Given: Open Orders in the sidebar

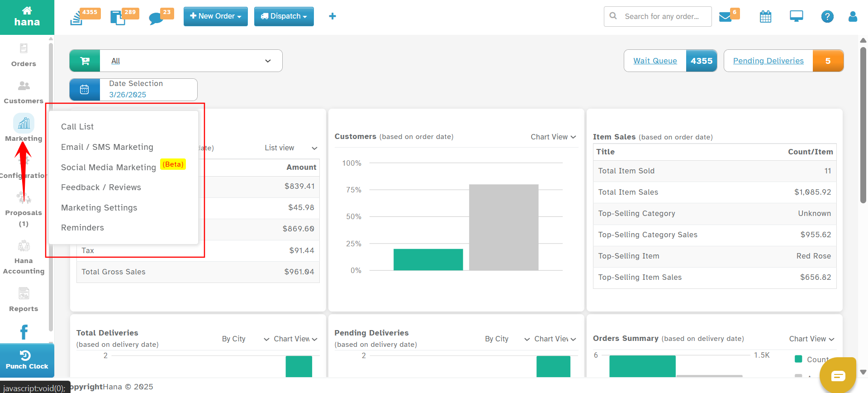Looking at the screenshot, I should tap(24, 55).
